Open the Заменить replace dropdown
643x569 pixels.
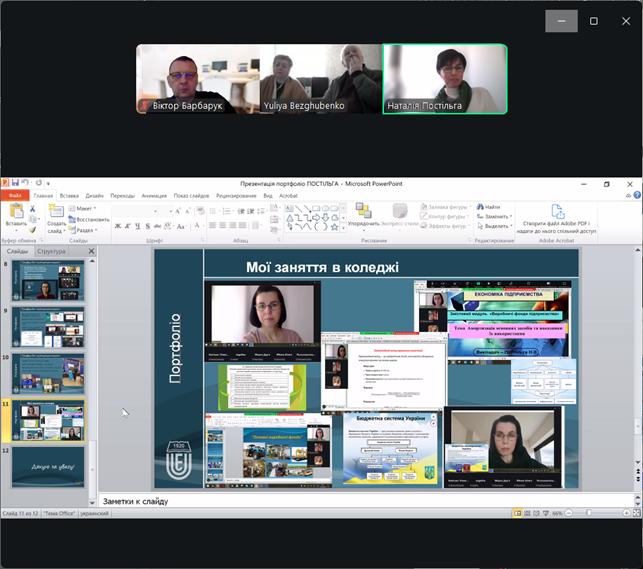[494, 216]
